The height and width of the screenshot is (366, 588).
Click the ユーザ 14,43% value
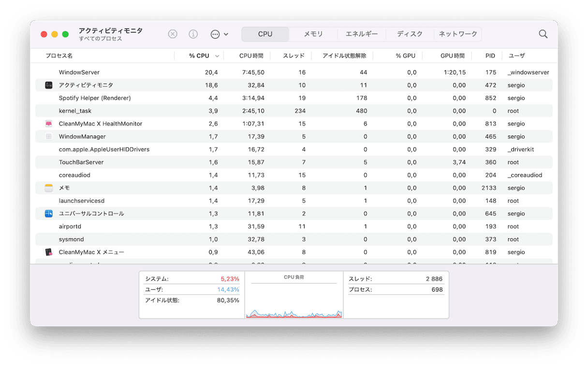click(229, 290)
